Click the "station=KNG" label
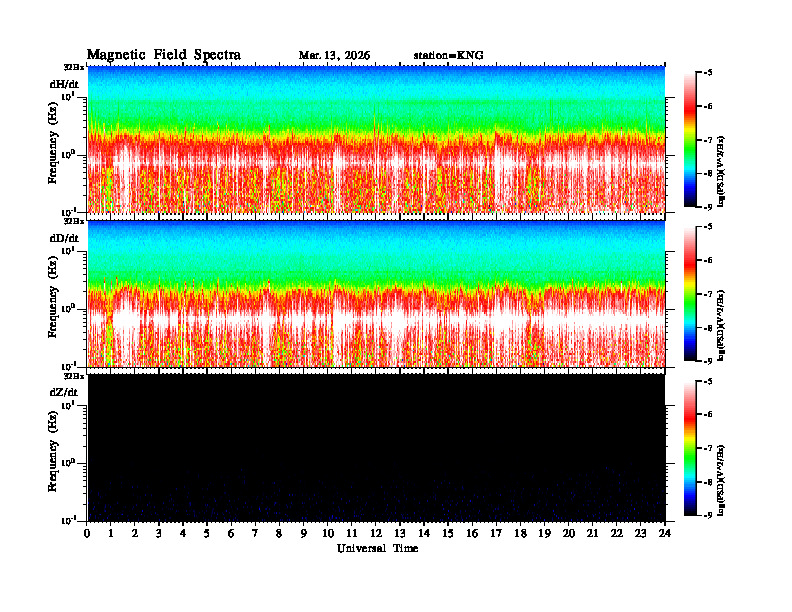Image resolution: width=792 pixels, height=612 pixels. pos(449,56)
